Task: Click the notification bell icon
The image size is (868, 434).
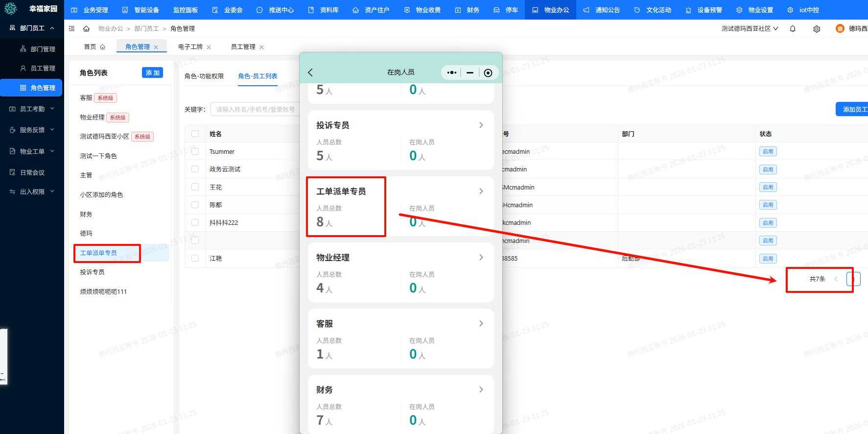Action: pyautogui.click(x=793, y=29)
